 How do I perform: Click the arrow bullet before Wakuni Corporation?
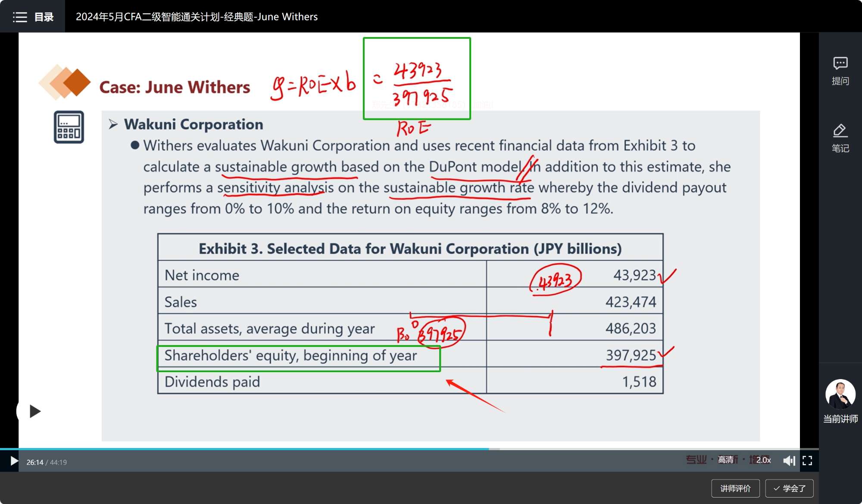(x=113, y=124)
